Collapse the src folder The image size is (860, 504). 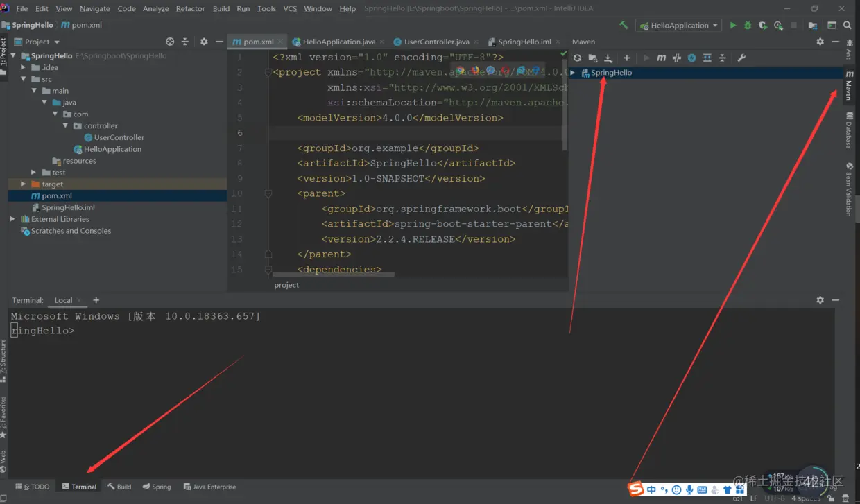point(24,80)
